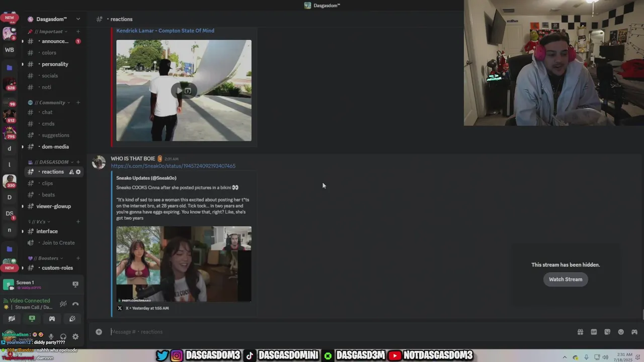Open the Sneako tweet image preview

coord(184,264)
